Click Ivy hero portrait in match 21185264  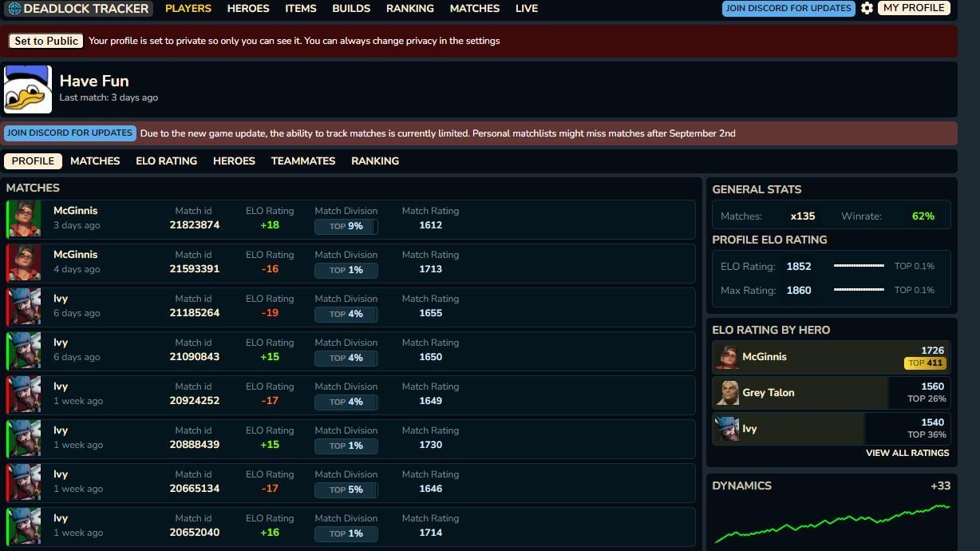click(x=25, y=307)
